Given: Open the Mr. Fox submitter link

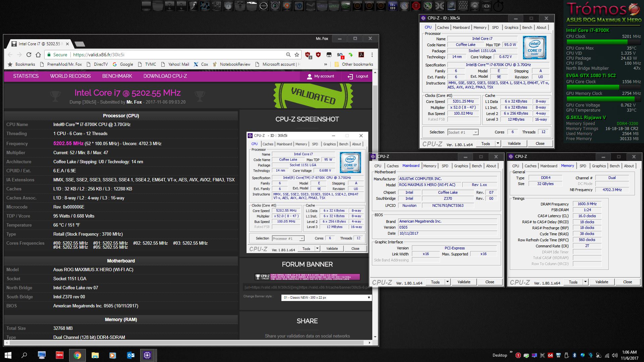Looking at the screenshot, I should point(134,102).
